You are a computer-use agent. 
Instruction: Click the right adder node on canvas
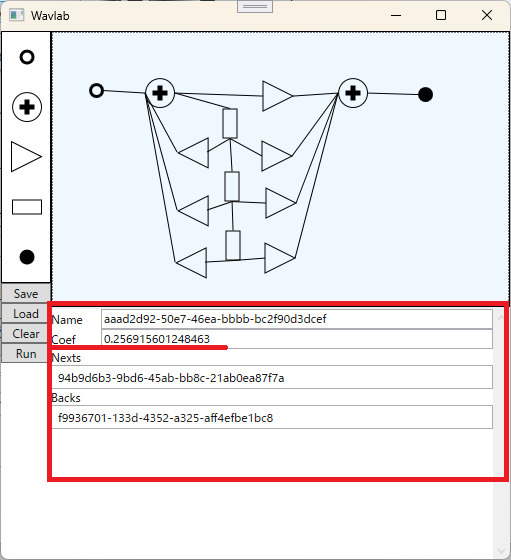353,93
